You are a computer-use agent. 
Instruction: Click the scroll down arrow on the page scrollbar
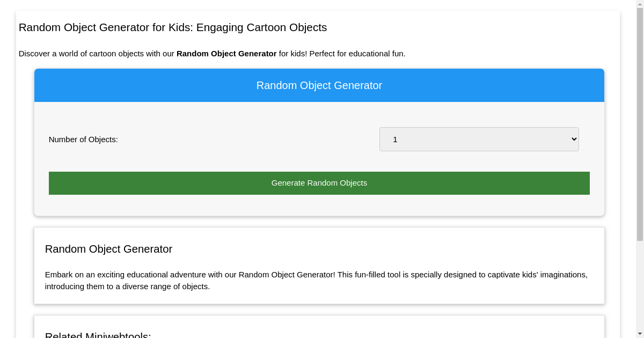(640, 334)
